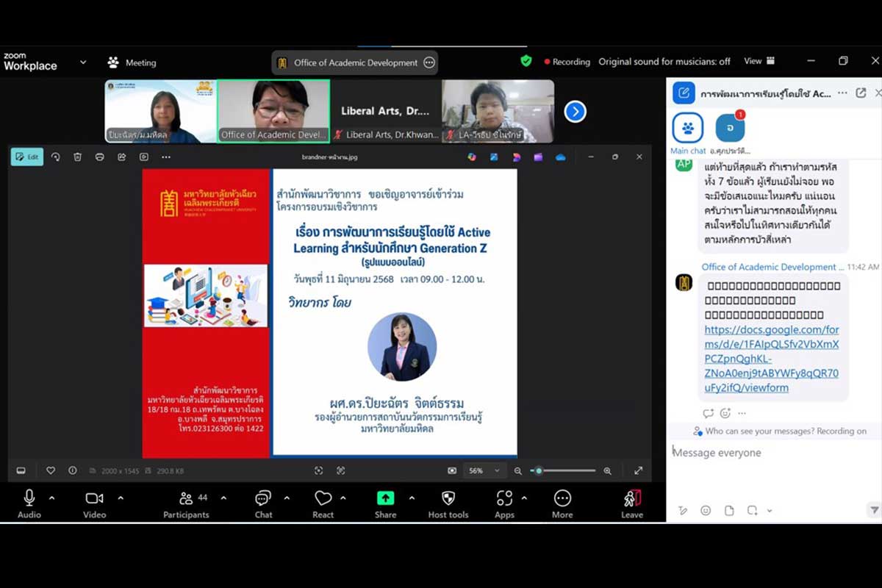Rotate the image in photo viewer
The width and height of the screenshot is (882, 588).
pyautogui.click(x=55, y=157)
